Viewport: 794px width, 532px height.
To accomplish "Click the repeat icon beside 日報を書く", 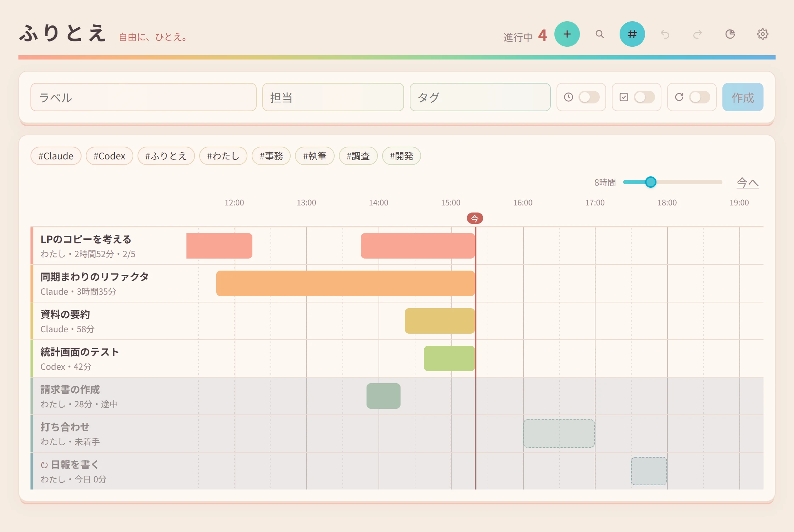I will [x=44, y=465].
